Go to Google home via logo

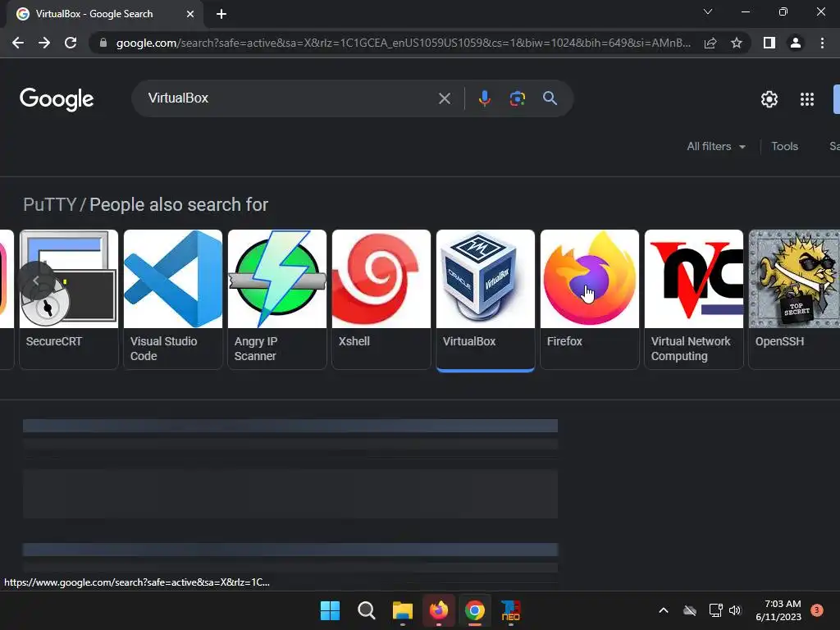[57, 99]
